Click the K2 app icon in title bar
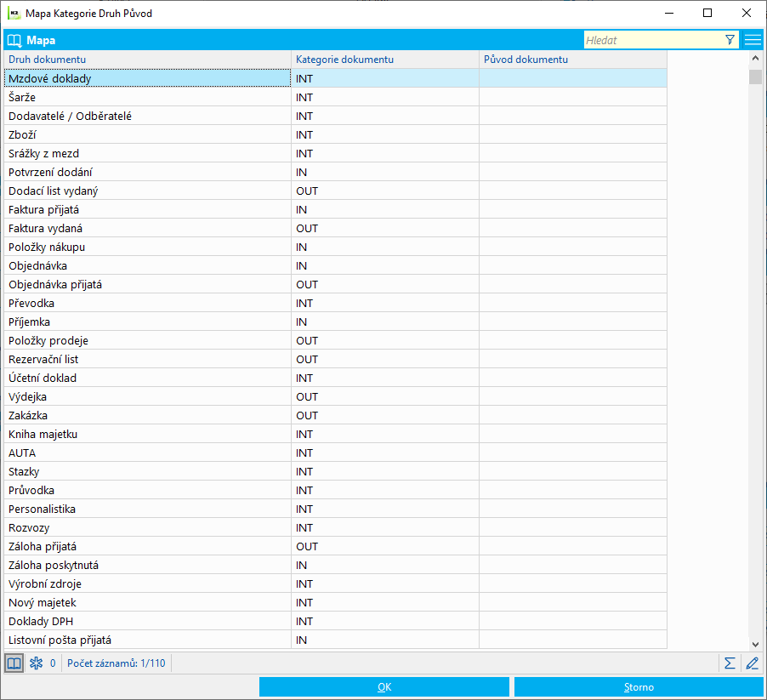Screen dimensions: 767x700 pos(14,14)
